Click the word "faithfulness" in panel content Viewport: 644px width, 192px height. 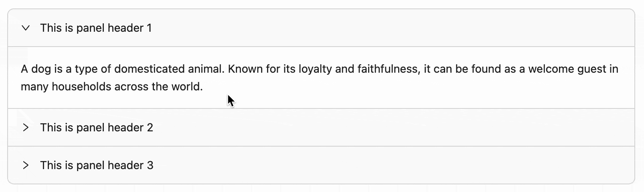tap(388, 69)
